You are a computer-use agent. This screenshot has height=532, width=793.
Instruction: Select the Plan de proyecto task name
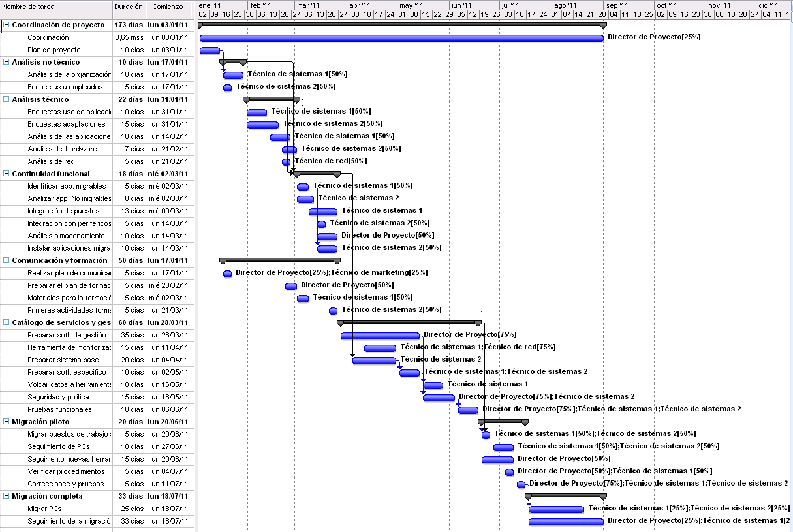pyautogui.click(x=54, y=50)
